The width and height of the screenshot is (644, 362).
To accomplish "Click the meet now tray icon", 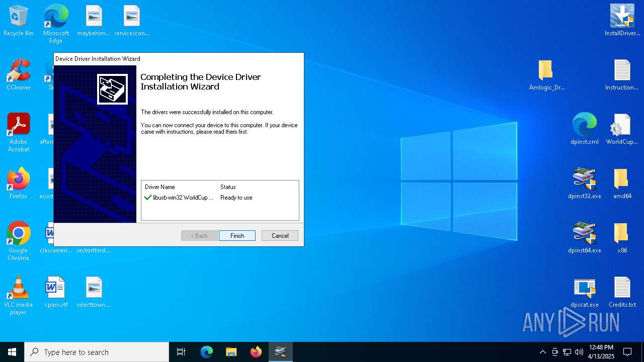I will point(555,352).
